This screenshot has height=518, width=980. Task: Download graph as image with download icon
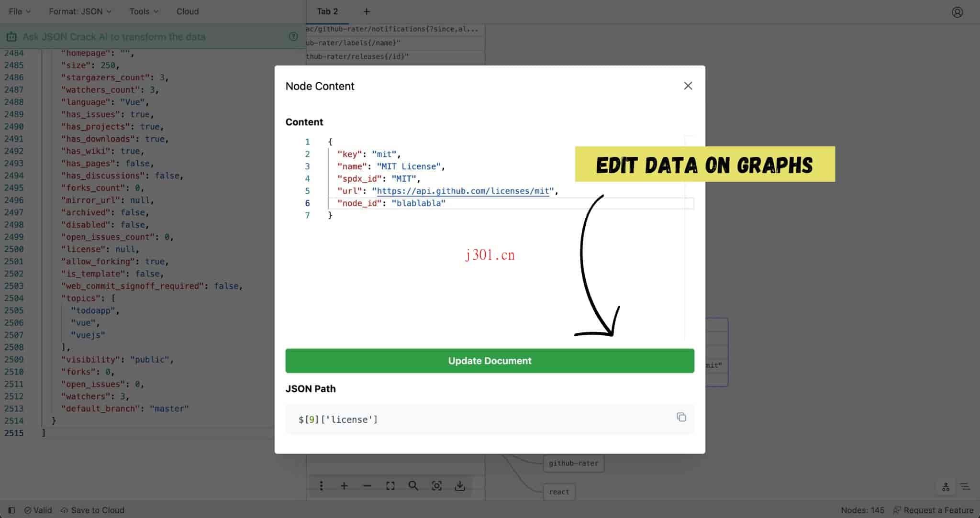[x=460, y=485]
